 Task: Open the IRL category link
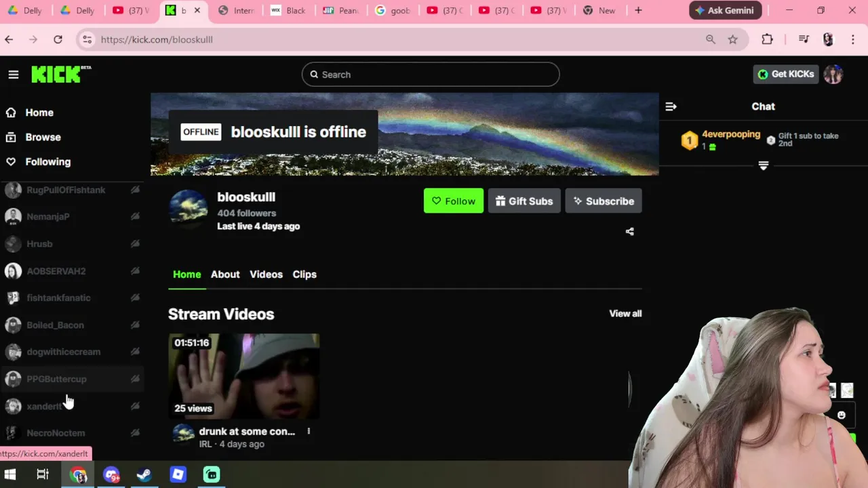[205, 444]
